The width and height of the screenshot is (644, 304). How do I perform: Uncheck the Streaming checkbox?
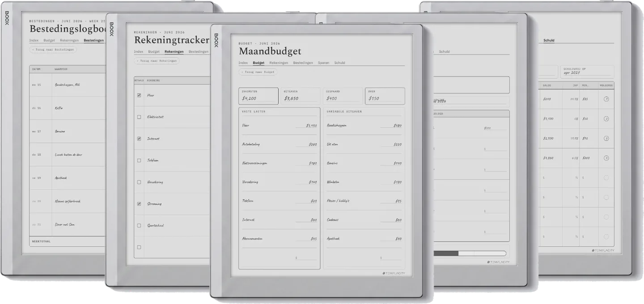pos(139,203)
